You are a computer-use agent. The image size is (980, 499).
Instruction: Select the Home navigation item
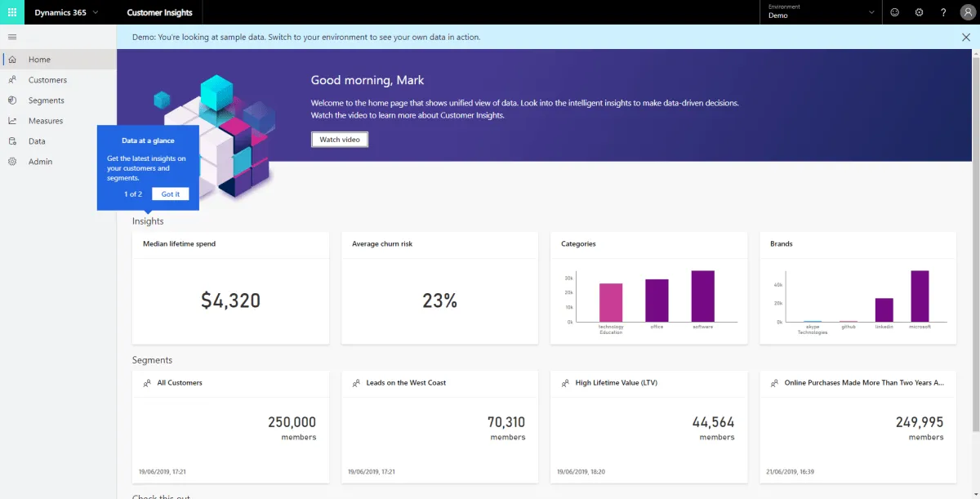pos(39,60)
